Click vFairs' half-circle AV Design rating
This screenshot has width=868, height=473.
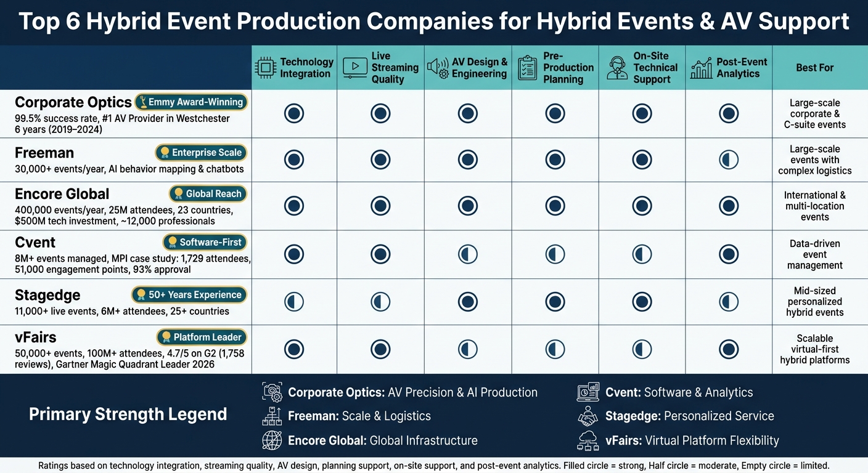[468, 349]
